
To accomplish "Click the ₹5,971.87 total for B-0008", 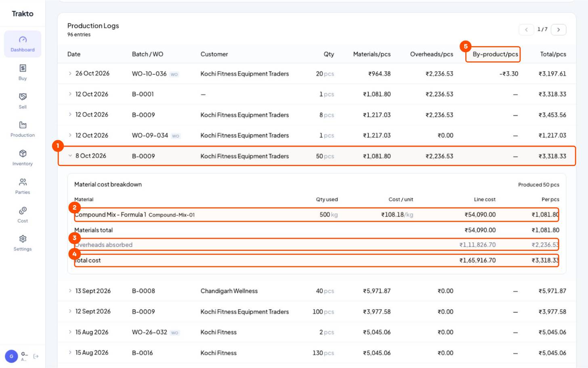I will (552, 291).
